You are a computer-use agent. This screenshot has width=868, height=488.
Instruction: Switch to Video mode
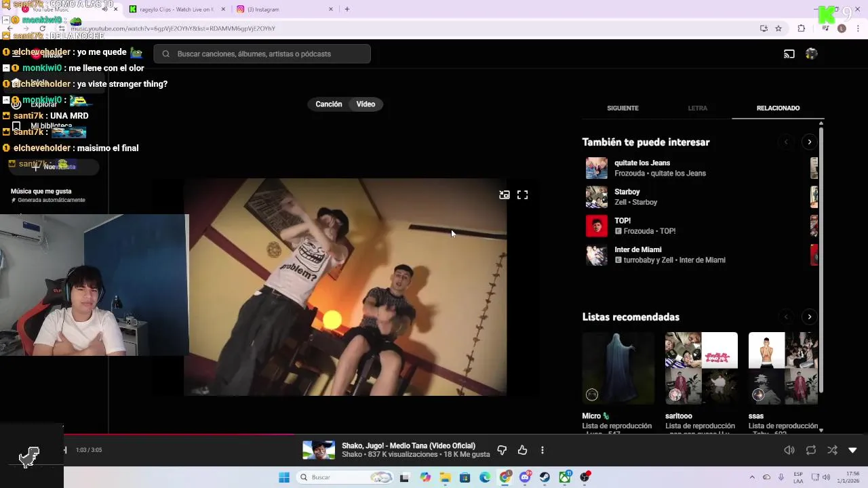pyautogui.click(x=366, y=104)
